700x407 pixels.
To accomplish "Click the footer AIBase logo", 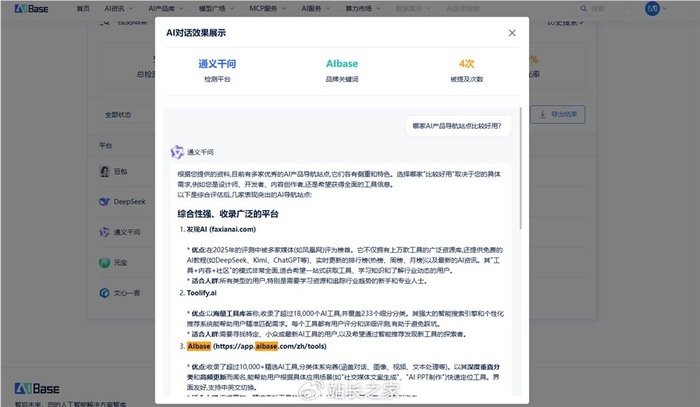I will 37,389.
